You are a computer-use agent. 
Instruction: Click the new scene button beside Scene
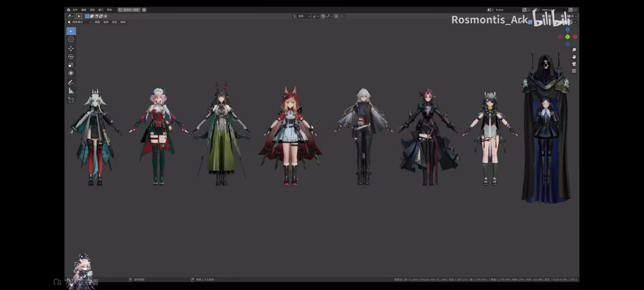coord(525,10)
